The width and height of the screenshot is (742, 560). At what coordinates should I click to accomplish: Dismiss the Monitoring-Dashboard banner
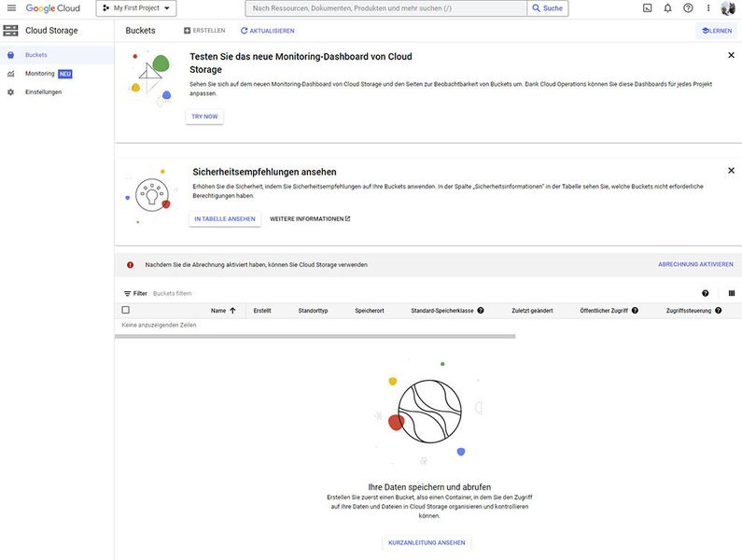point(731,55)
